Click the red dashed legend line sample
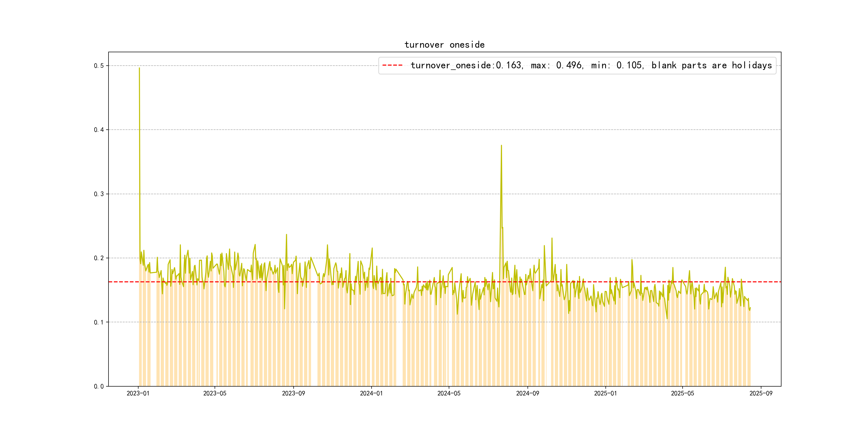Screen dimensions: 868x434 tap(392, 65)
